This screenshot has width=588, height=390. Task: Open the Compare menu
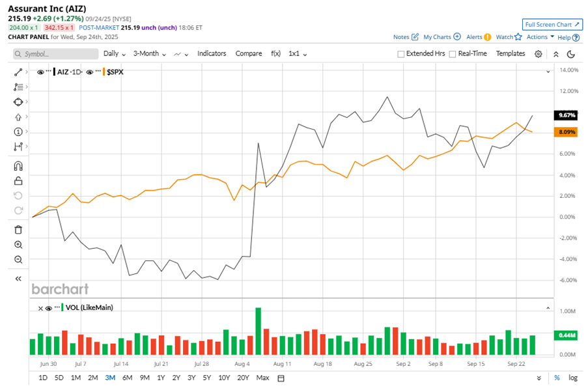click(249, 53)
